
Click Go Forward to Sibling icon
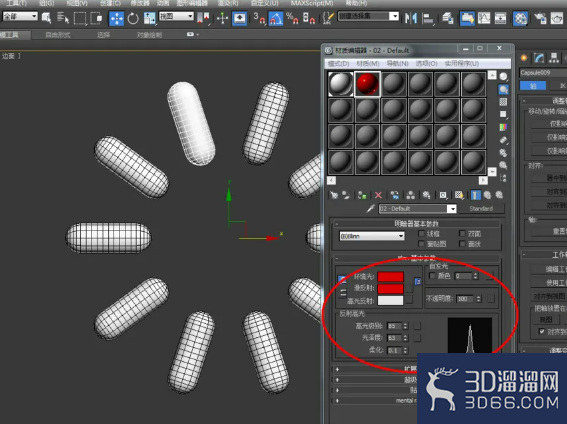499,195
